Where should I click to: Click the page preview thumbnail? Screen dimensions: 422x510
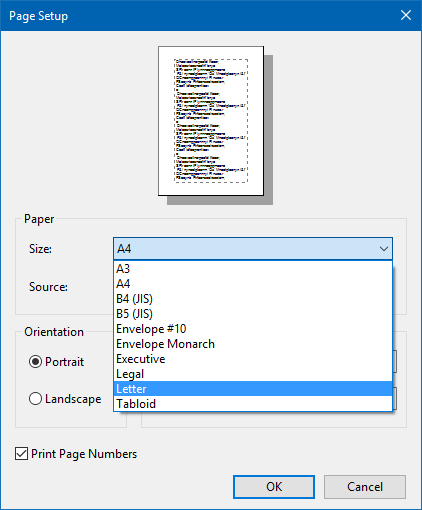[x=211, y=121]
